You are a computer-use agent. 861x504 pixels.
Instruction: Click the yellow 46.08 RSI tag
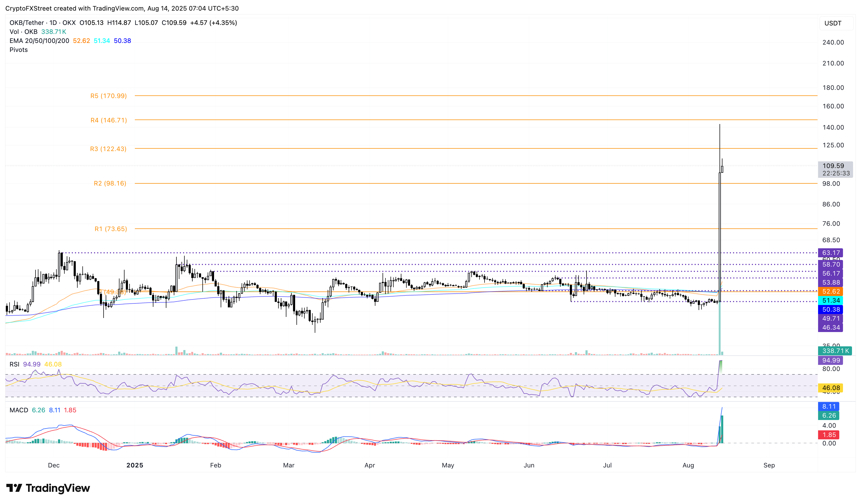pos(831,388)
